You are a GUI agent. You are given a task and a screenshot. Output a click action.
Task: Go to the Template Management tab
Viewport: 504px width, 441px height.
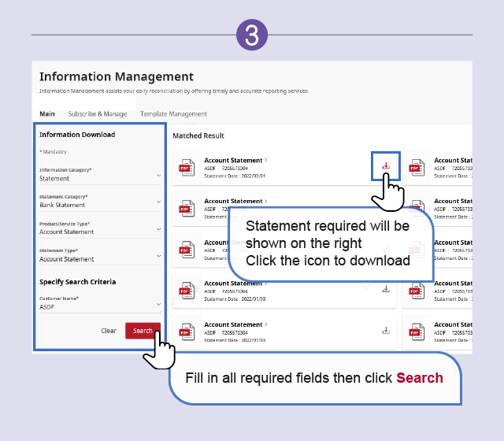173,114
